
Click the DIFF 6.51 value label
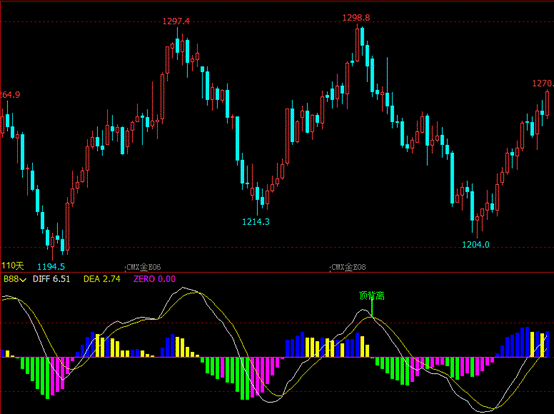pos(51,279)
